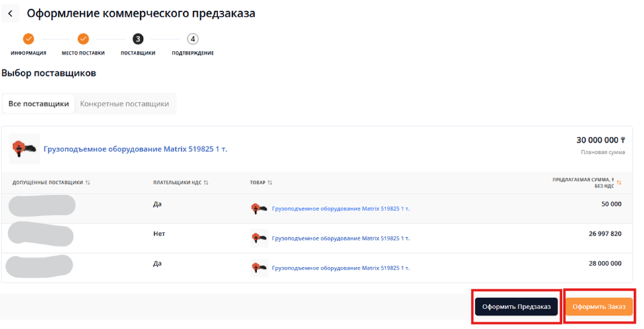Screen dimensions: 644x329
Task: Sort by Плательщик НДС column
Action: coord(206,182)
